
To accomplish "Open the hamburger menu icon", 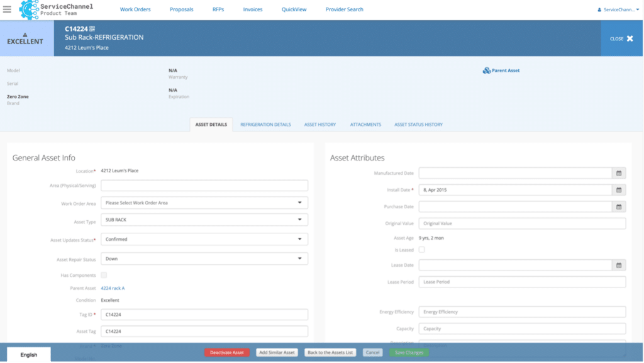I will 7,9.
